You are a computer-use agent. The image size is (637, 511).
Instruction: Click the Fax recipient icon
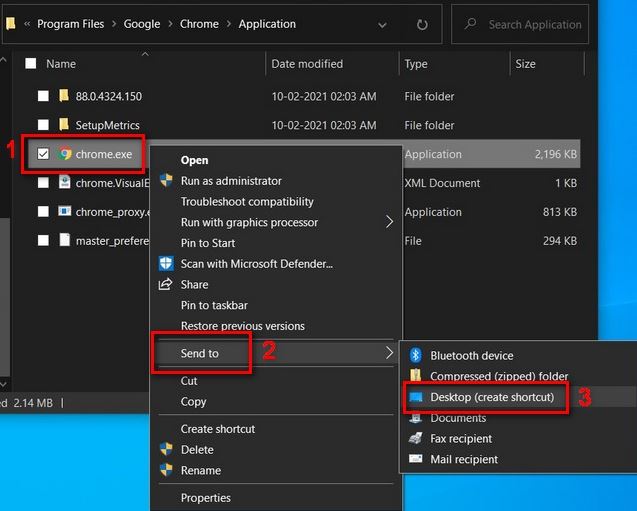click(415, 438)
